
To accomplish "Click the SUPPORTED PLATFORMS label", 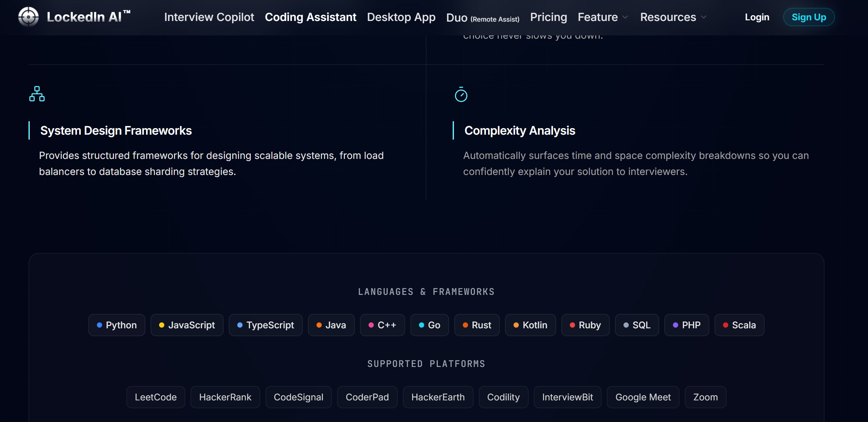I will pos(426,364).
